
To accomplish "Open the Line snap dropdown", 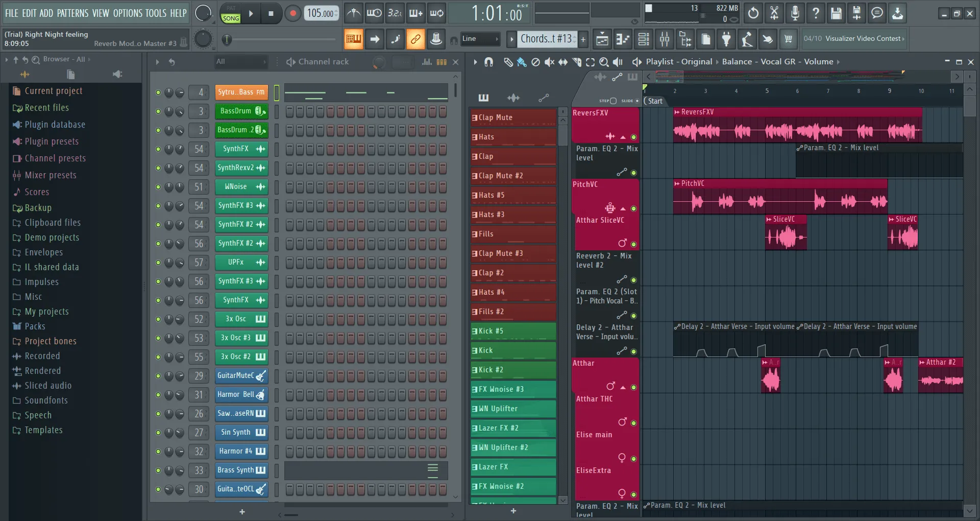I will tap(480, 39).
